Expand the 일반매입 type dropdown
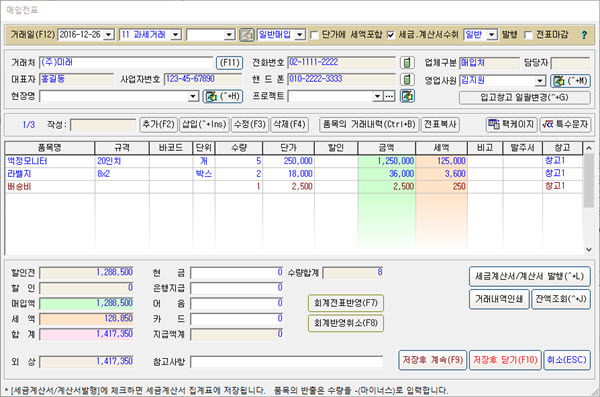Screen dimensions: 600x397 coord(300,35)
